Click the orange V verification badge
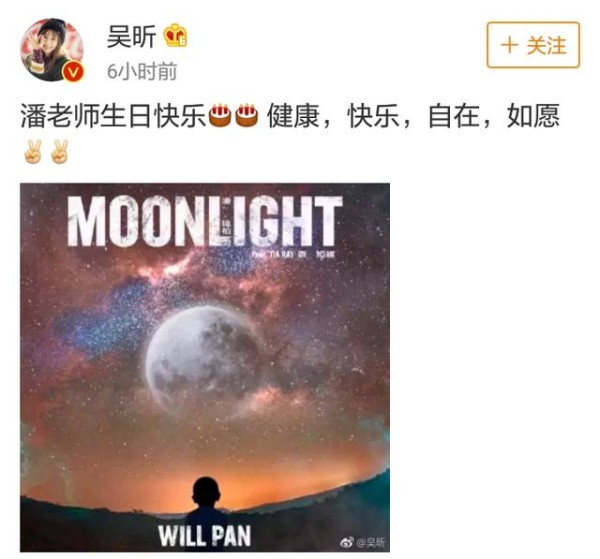Screen dimensions: 600x559 coord(73,72)
